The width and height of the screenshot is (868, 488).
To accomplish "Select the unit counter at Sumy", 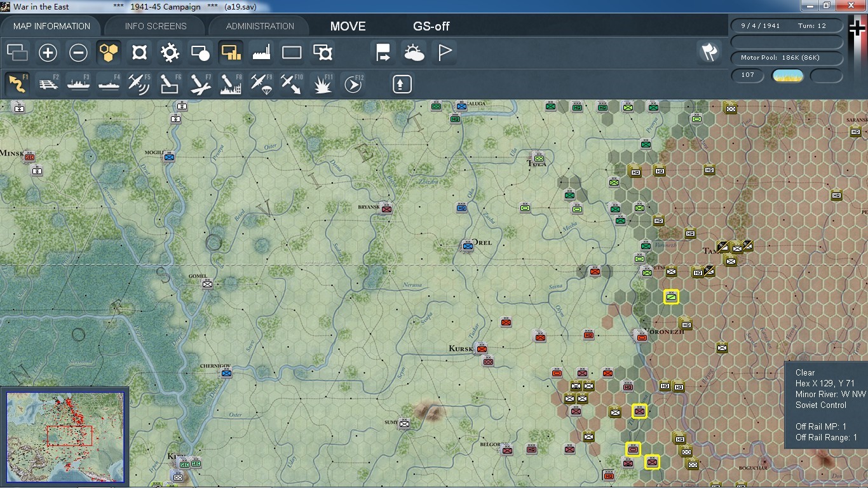I will (404, 423).
